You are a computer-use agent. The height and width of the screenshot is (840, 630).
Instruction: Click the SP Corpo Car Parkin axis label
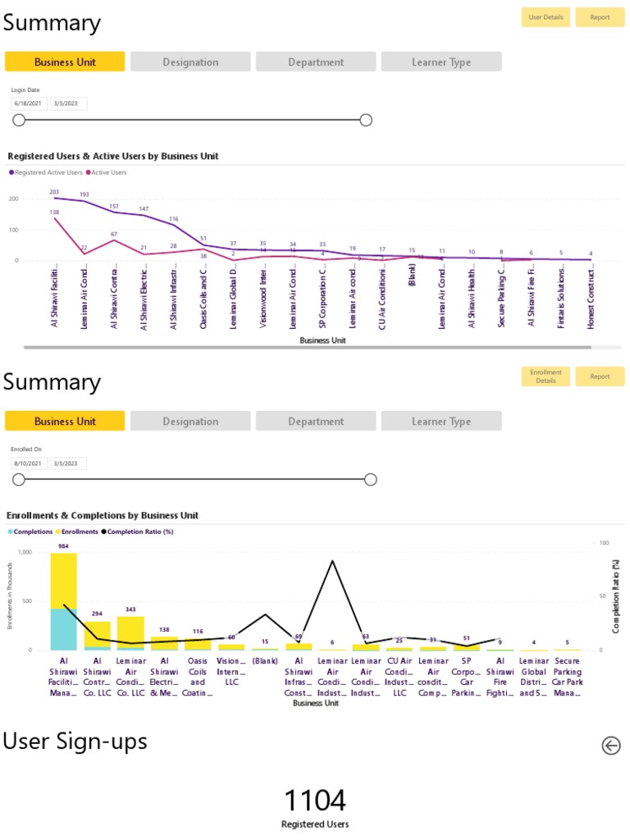tap(467, 677)
